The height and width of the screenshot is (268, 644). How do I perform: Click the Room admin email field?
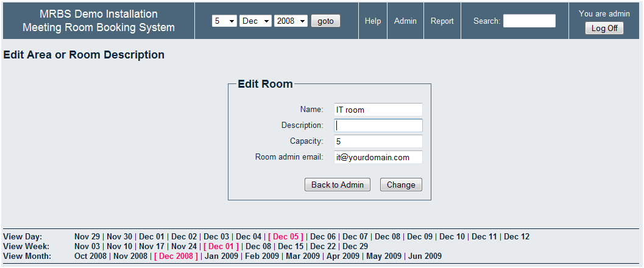pos(378,157)
